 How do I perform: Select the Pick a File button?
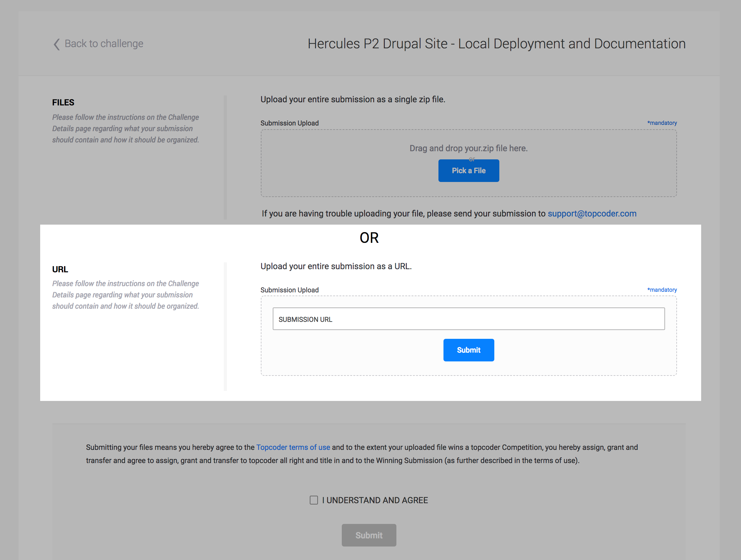click(x=468, y=170)
